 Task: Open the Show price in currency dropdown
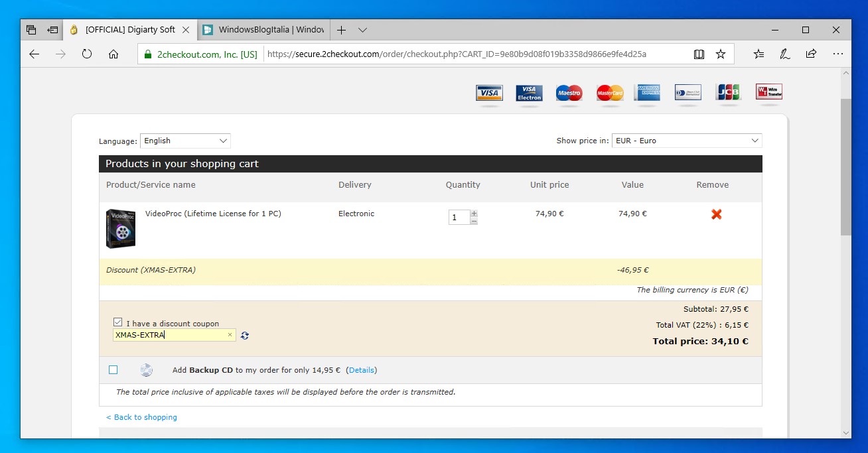point(687,141)
